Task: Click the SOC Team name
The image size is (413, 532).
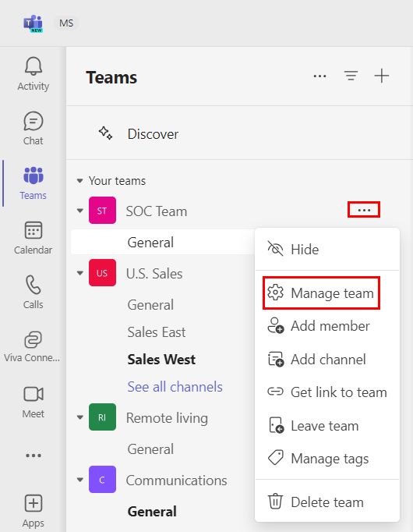Action: tap(157, 211)
